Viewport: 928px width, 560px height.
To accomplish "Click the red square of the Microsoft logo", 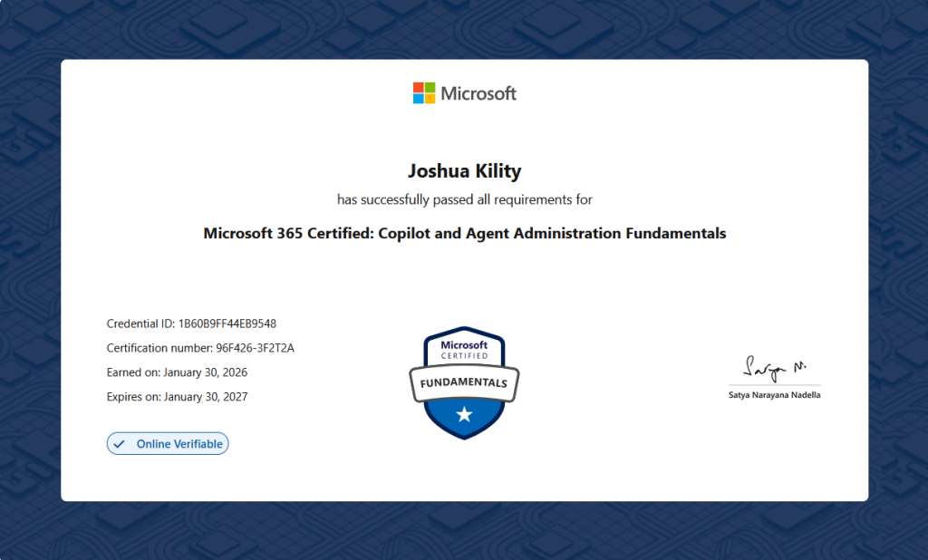I will pyautogui.click(x=419, y=88).
